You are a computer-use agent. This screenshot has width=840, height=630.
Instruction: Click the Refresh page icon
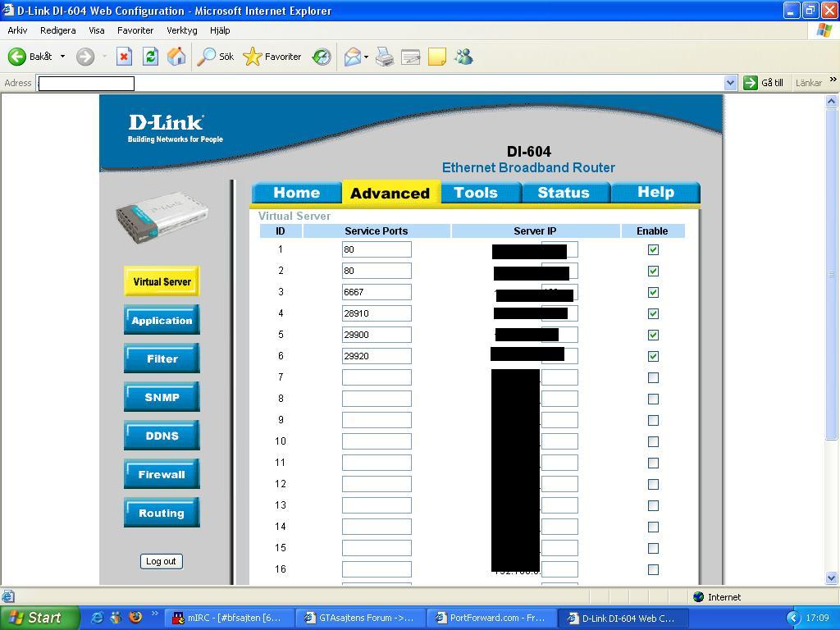151,57
